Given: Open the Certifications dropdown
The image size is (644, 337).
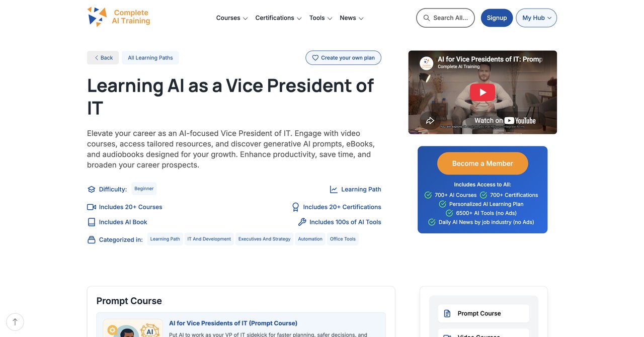Looking at the screenshot, I should [278, 18].
